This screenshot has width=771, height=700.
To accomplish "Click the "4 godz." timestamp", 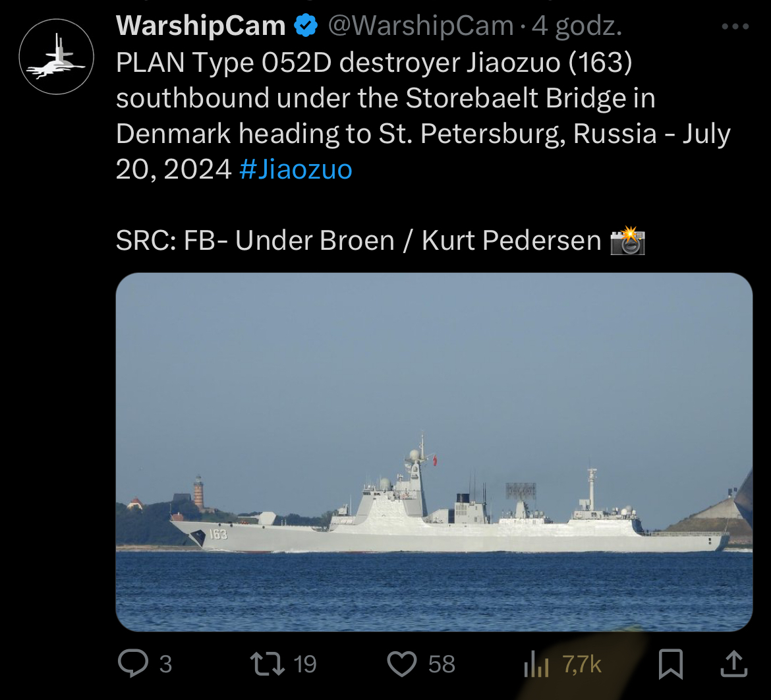I will 577,26.
